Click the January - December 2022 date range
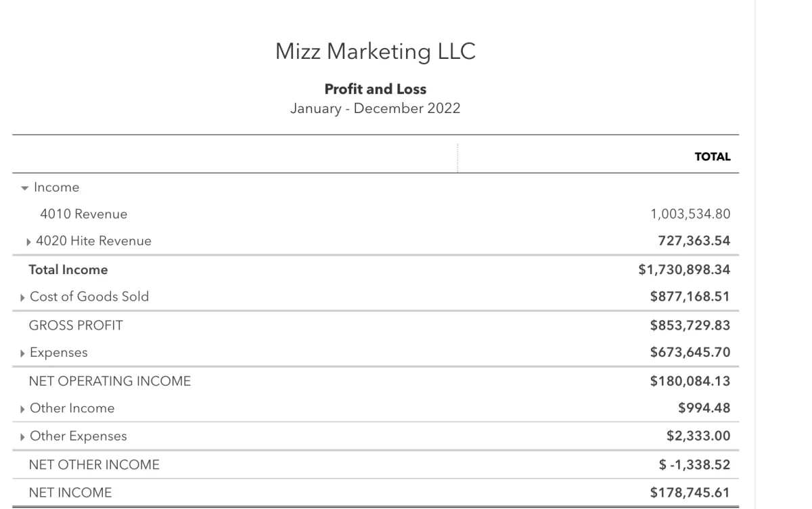The width and height of the screenshot is (812, 509). click(376, 108)
